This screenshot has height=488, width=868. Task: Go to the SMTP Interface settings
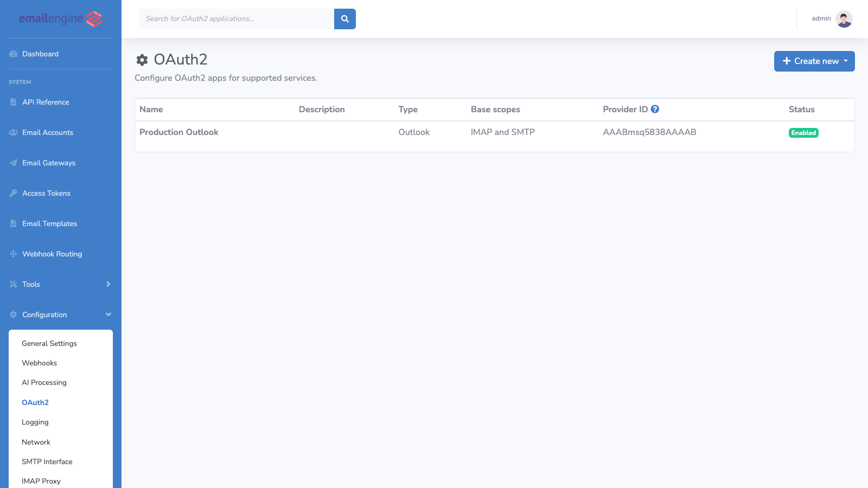click(x=47, y=461)
